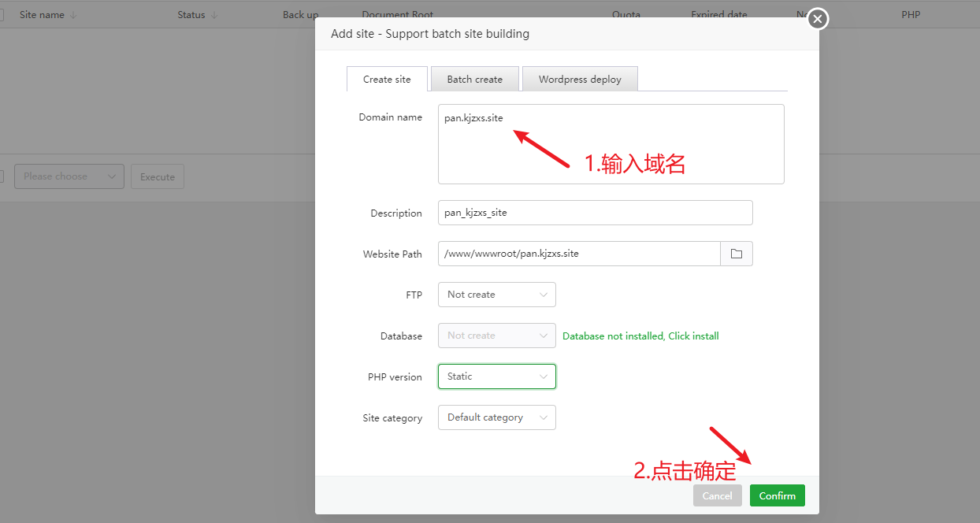Click the PHP column header
This screenshot has height=523, width=980.
click(x=911, y=15)
